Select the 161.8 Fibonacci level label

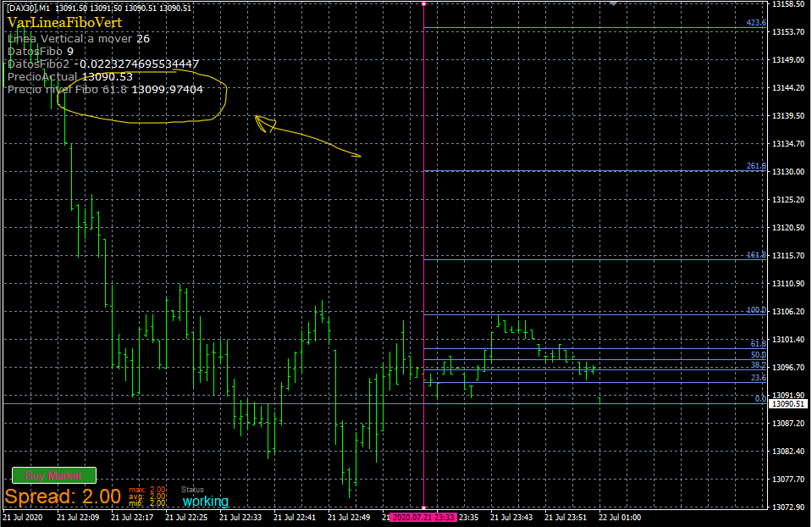(x=756, y=255)
